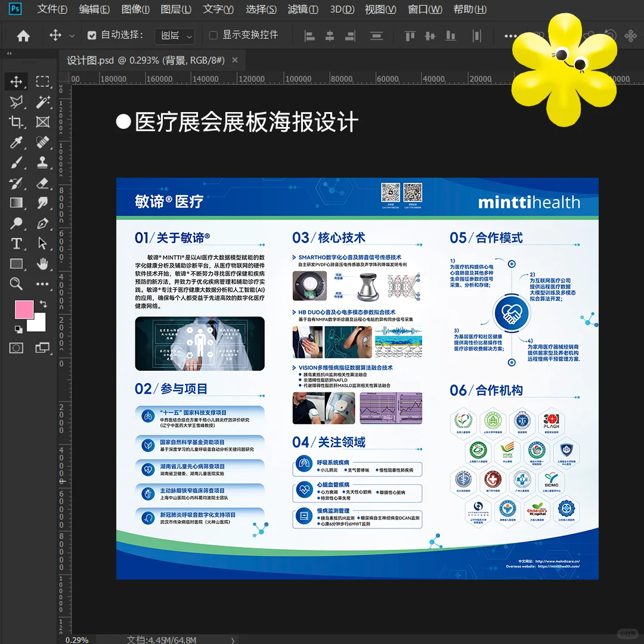This screenshot has width=644, height=644.
Task: Open more align options (three dots)
Action: point(510,36)
